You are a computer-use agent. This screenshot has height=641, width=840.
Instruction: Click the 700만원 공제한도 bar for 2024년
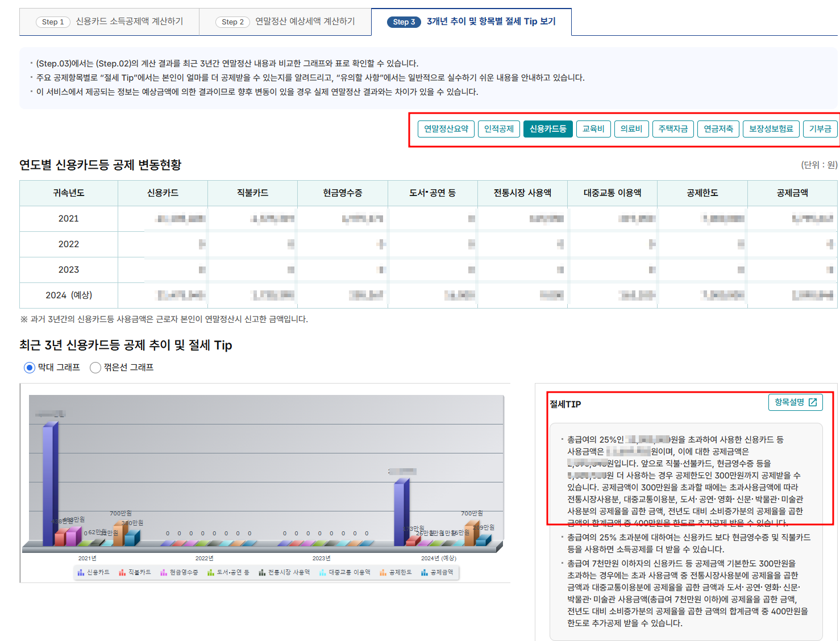(x=471, y=533)
